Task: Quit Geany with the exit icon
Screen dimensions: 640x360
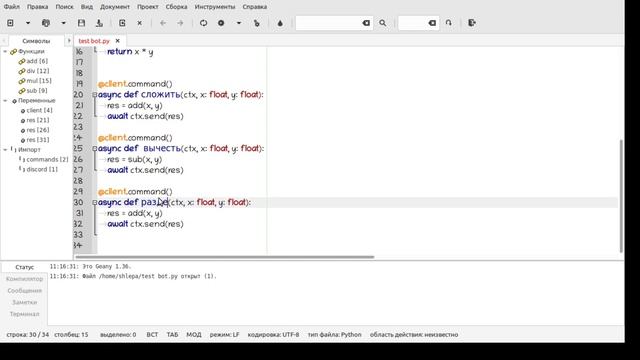Action: pyautogui.click(x=472, y=23)
